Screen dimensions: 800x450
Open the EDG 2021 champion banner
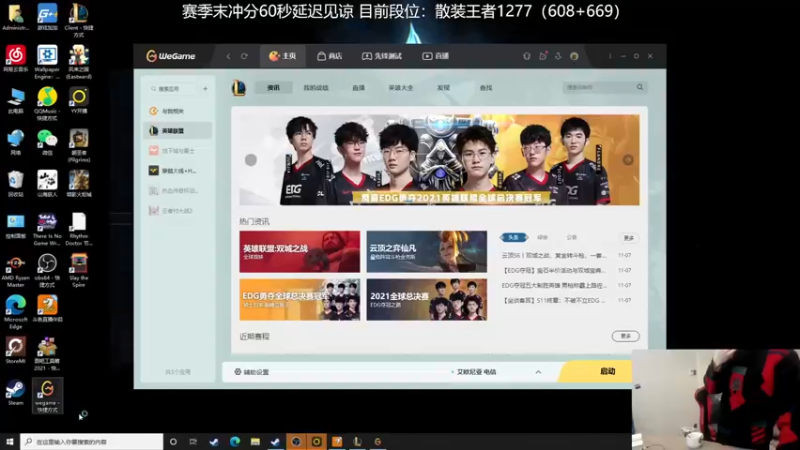coord(439,160)
